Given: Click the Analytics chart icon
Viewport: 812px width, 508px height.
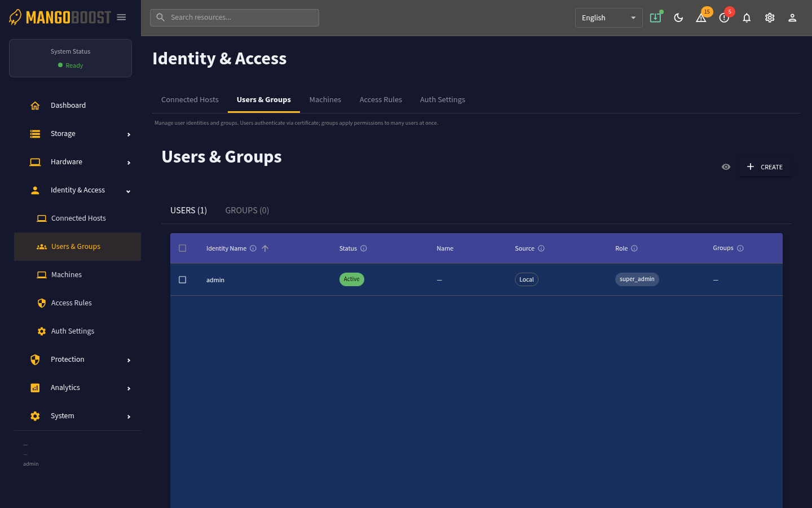Looking at the screenshot, I should pyautogui.click(x=35, y=388).
